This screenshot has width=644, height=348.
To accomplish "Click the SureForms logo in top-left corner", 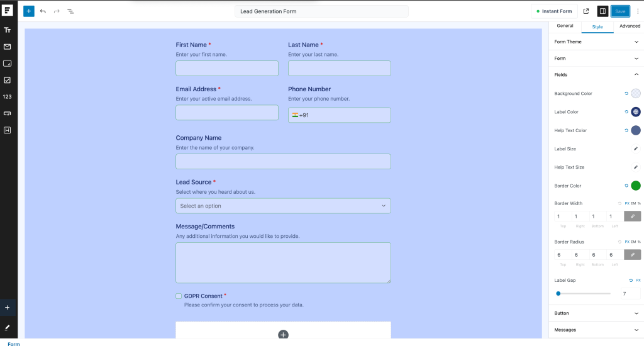I will click(x=8, y=10).
